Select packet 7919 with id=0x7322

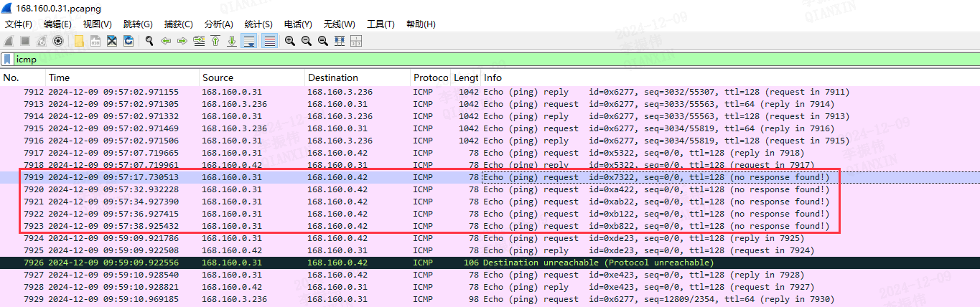[490, 177]
